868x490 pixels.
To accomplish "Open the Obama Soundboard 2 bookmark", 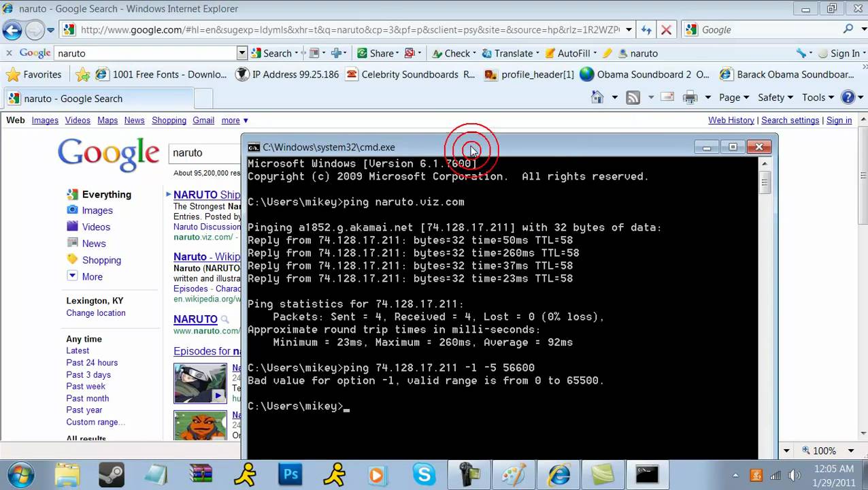I will tap(644, 74).
